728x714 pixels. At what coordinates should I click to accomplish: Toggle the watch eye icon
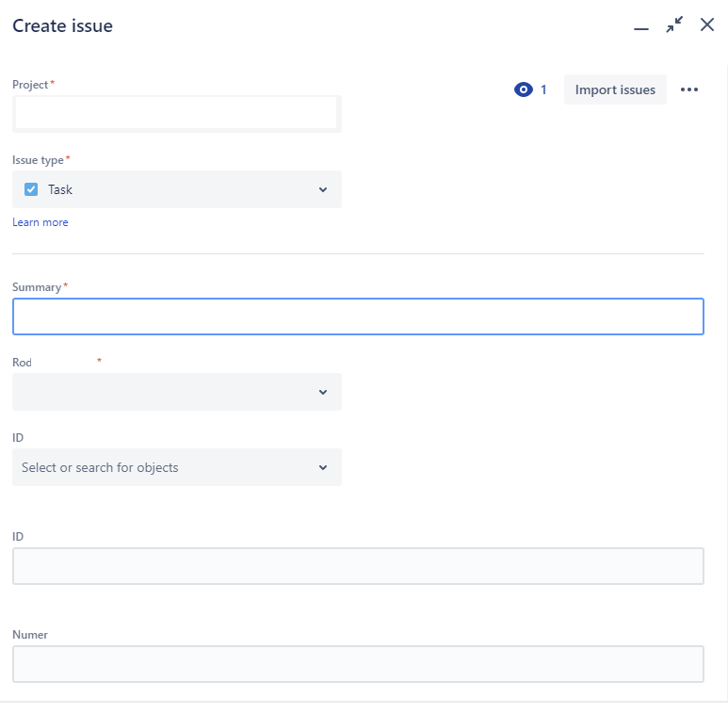tap(524, 90)
